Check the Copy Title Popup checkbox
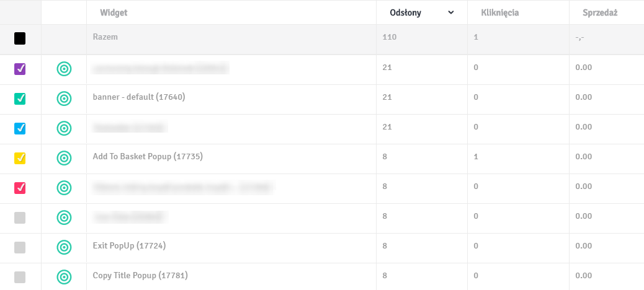644x290 pixels. coord(20,277)
